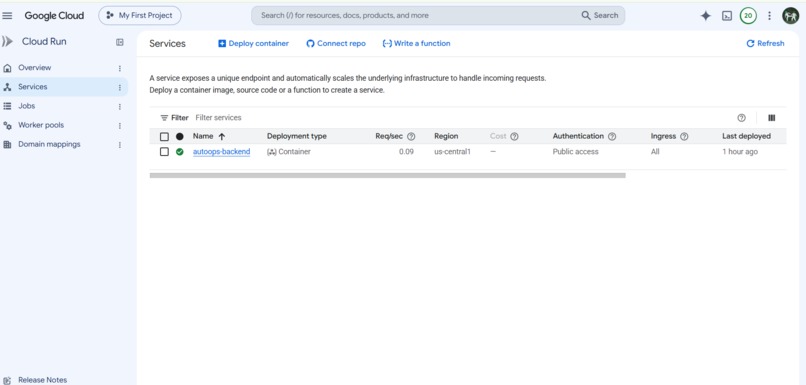Click the 0.09 Req/sec value

407,152
